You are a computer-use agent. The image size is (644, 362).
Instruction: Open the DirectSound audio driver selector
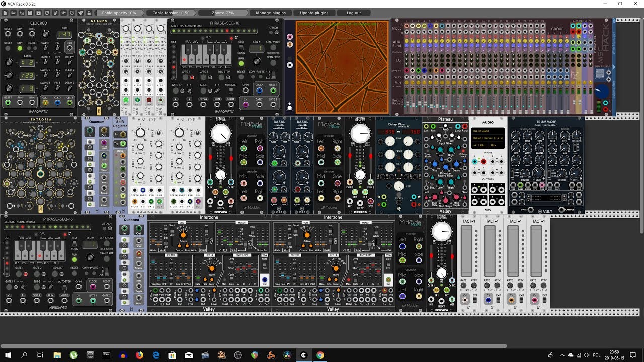click(488, 132)
